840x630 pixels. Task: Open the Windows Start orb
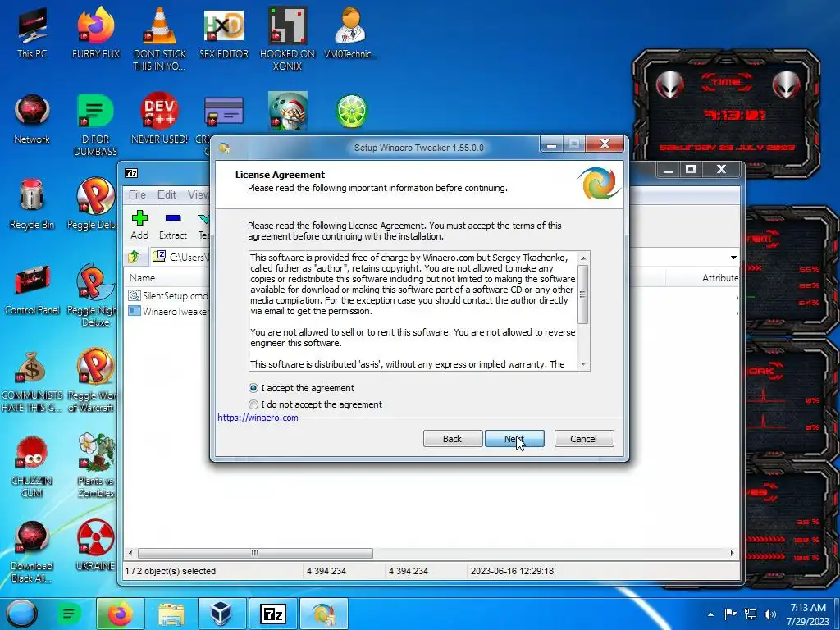pyautogui.click(x=22, y=614)
